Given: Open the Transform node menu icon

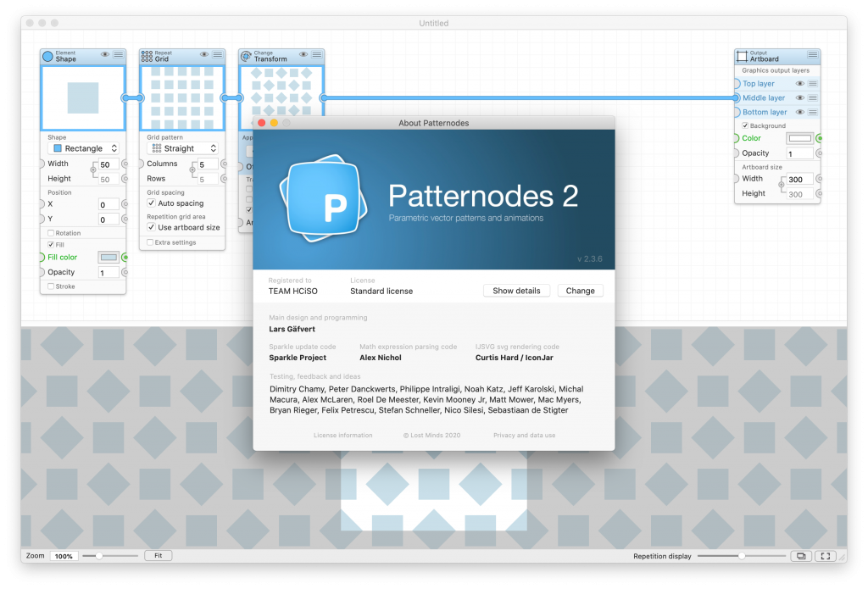Looking at the screenshot, I should tap(317, 54).
